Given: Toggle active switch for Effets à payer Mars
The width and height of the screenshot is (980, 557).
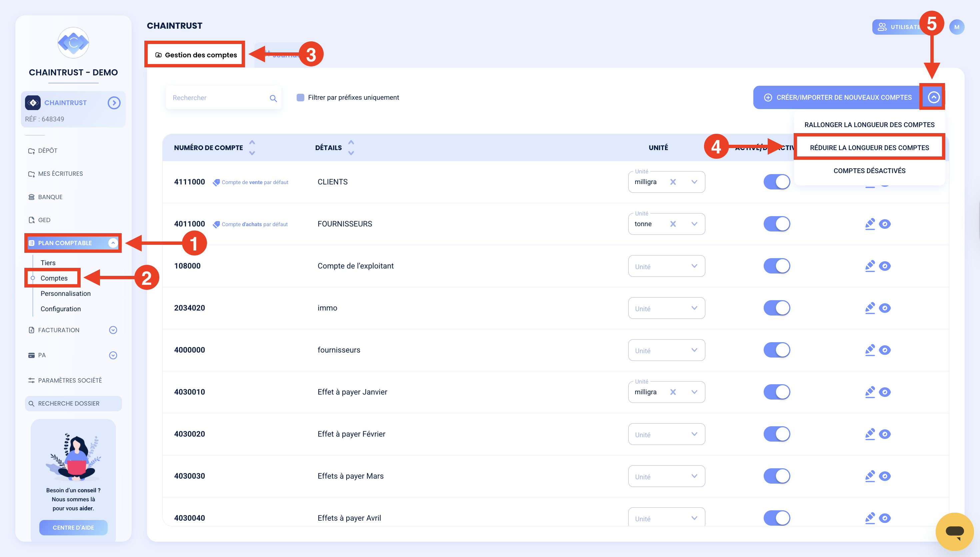Looking at the screenshot, I should [777, 476].
